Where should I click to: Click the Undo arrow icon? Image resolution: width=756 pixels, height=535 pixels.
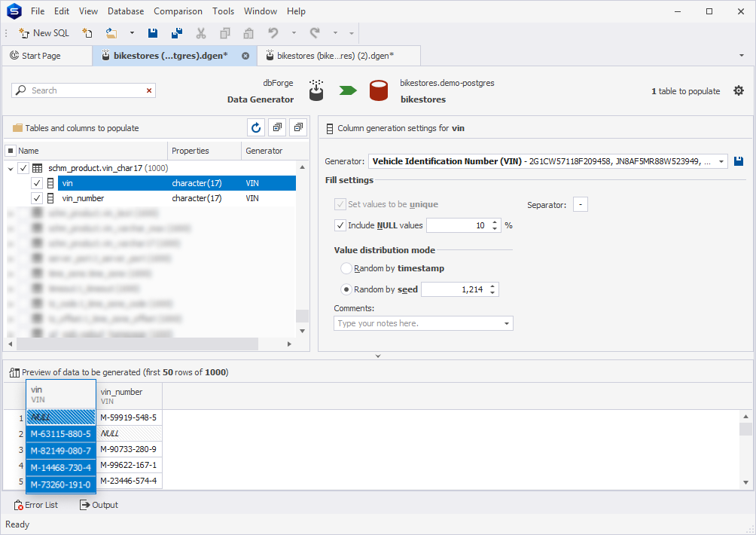[273, 33]
